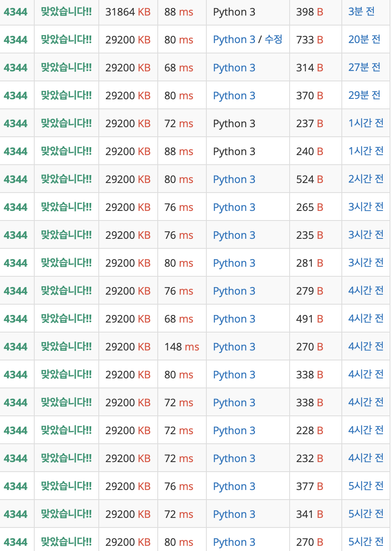392x551 pixels.
Task: Click 3시간 전 link in the 265 B row
Action: 366,207
